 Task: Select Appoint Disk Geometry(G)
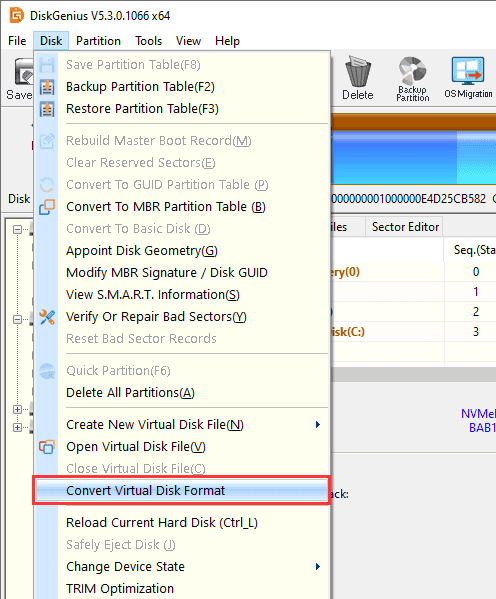[182, 251]
